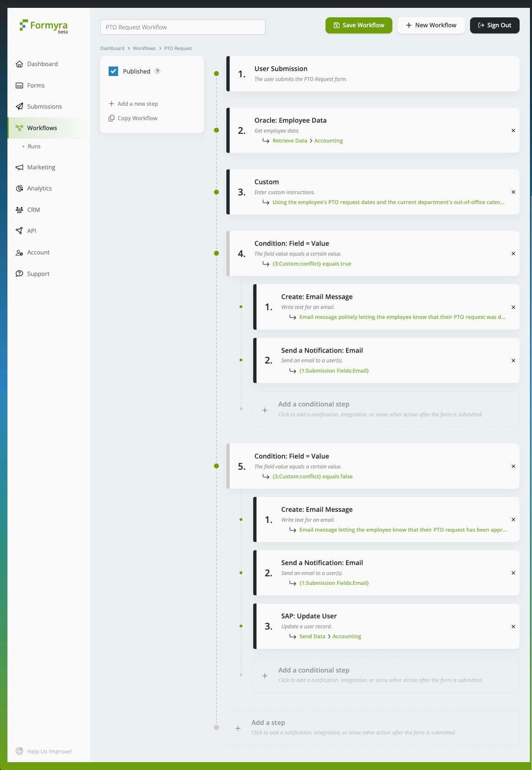Select the CRM people icon
This screenshot has height=770, width=532.
(x=19, y=210)
